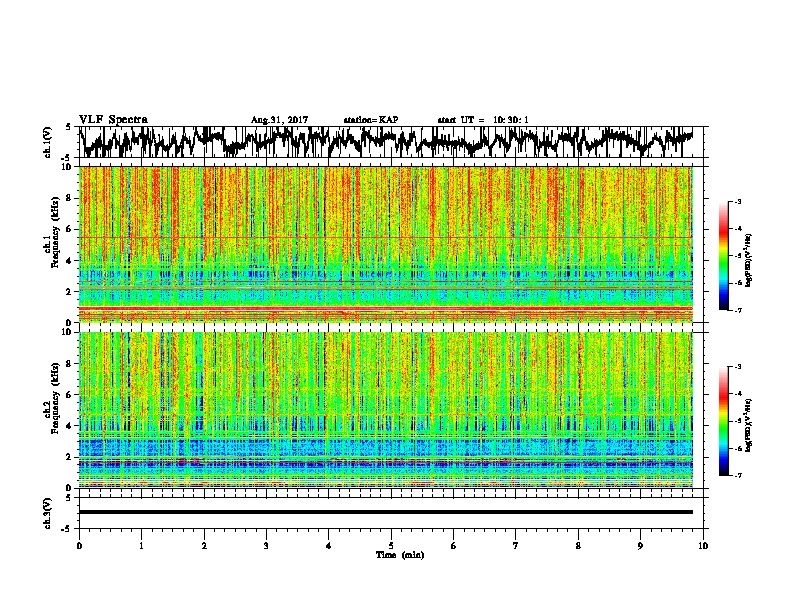Click the ch.1 spectrogram panel
Image resolution: width=792 pixels, height=612 pixels.
point(385,244)
